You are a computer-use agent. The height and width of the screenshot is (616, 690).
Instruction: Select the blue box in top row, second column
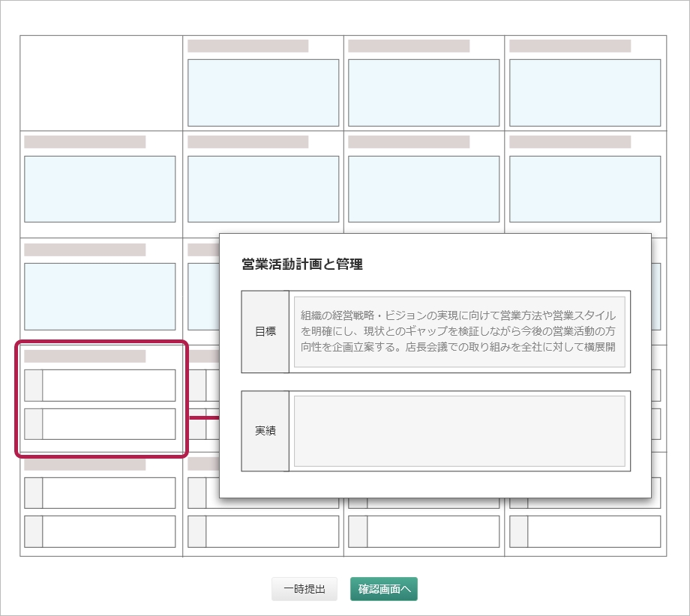pos(263,93)
